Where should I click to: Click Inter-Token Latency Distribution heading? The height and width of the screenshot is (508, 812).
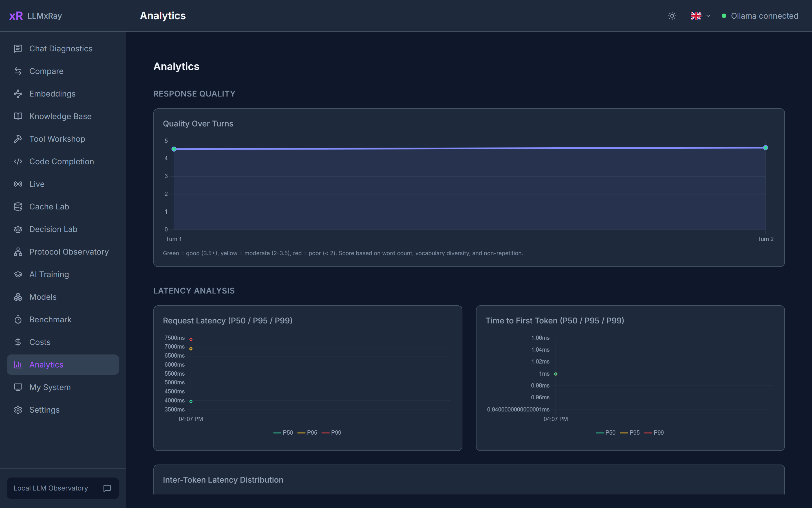point(223,480)
